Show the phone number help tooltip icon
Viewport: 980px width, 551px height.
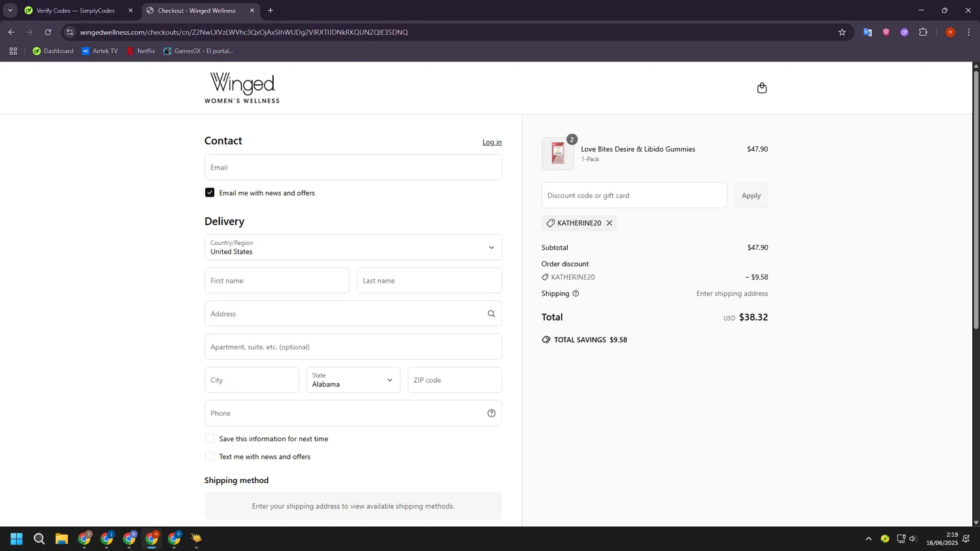tap(491, 413)
